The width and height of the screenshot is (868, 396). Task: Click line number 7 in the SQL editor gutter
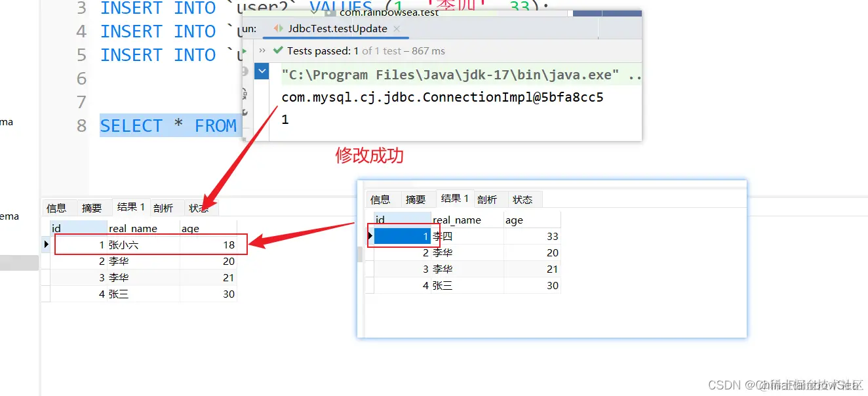pos(81,102)
